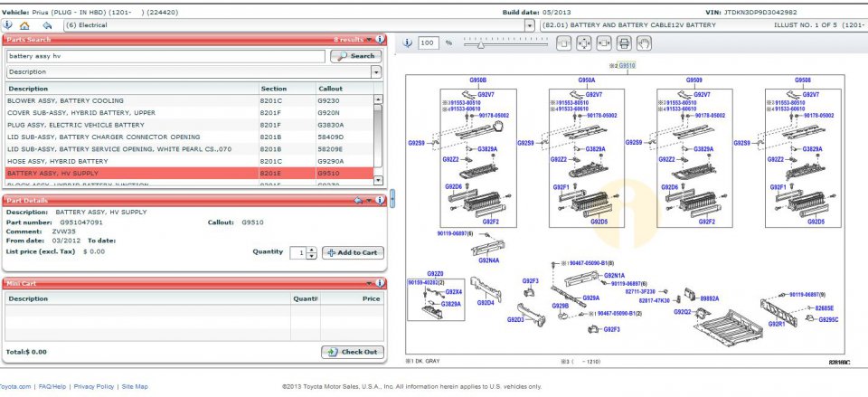Click the G92N4A callout in the diagram
This screenshot has height=397, width=868.
coord(489,260)
